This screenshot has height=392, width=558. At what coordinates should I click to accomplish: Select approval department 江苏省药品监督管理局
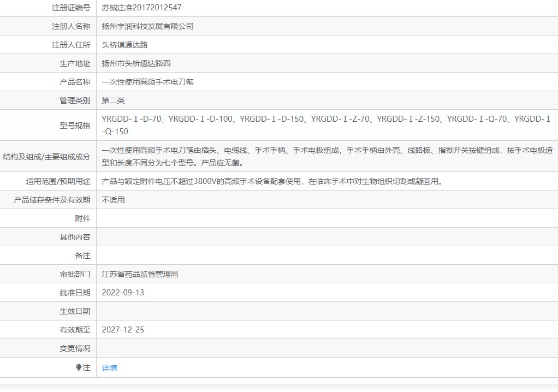tap(140, 274)
